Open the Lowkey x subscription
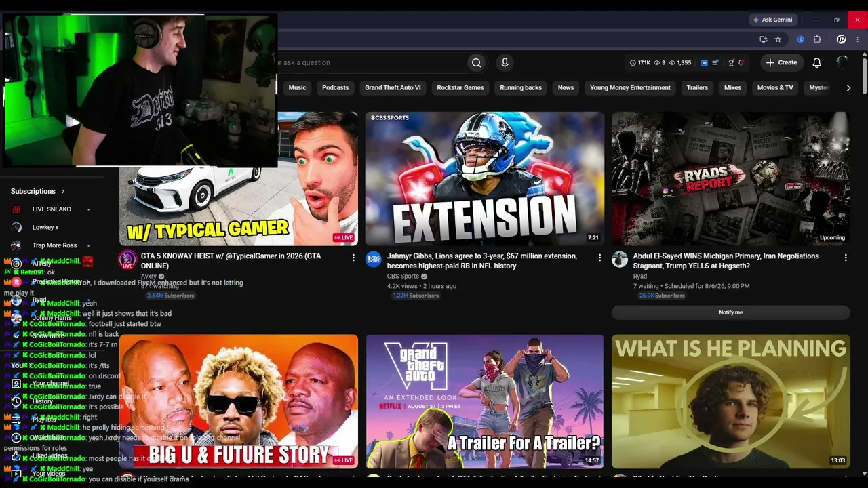This screenshot has width=868, height=488. [45, 228]
